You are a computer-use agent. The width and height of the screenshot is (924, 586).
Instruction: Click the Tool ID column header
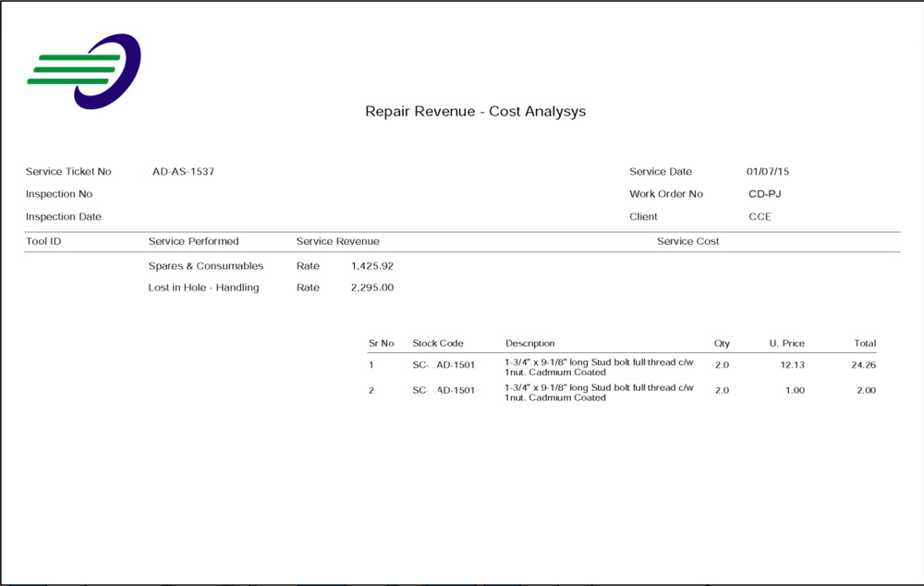point(43,241)
